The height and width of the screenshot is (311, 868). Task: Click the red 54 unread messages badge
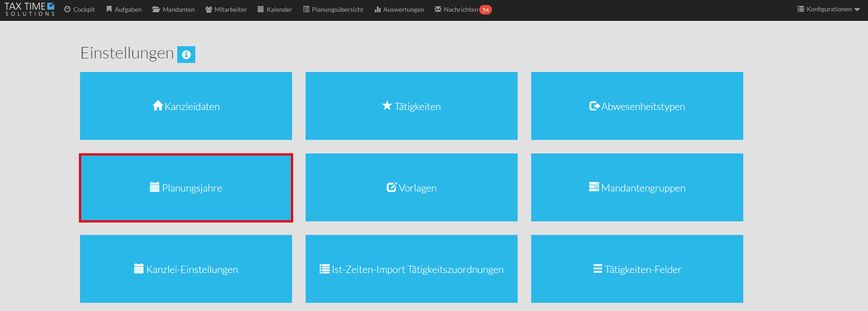486,10
